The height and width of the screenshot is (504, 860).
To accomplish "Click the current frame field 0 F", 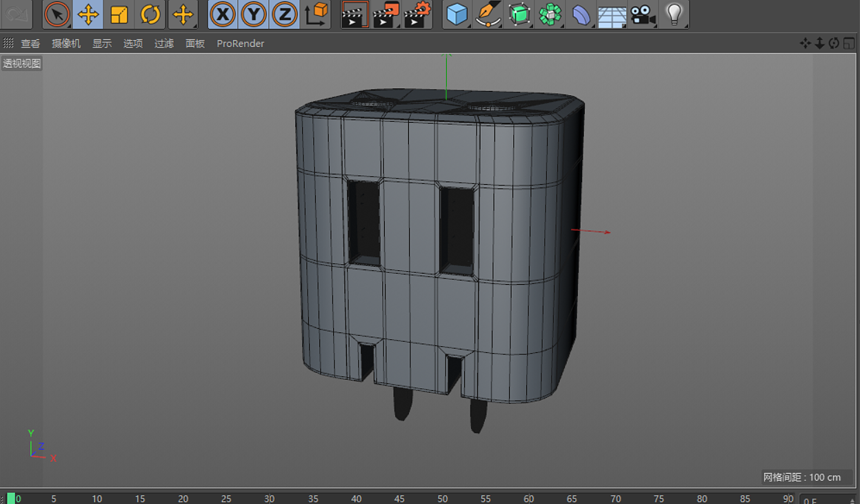I will (828, 499).
